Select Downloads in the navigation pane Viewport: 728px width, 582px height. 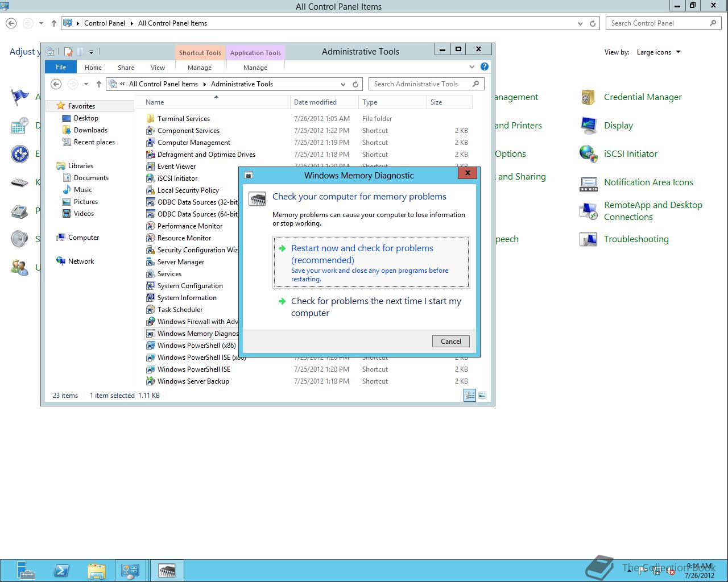pos(90,130)
